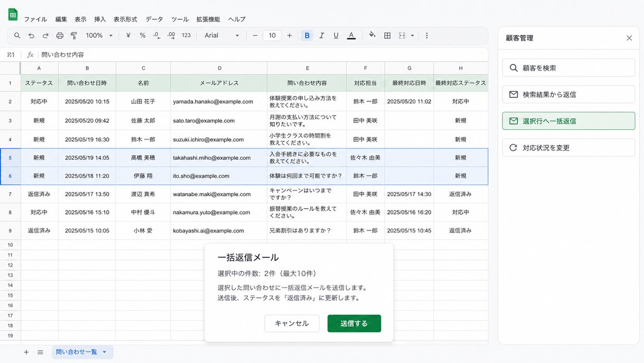This screenshot has width=644, height=363.
Task: Open the borders icon
Action: [387, 35]
